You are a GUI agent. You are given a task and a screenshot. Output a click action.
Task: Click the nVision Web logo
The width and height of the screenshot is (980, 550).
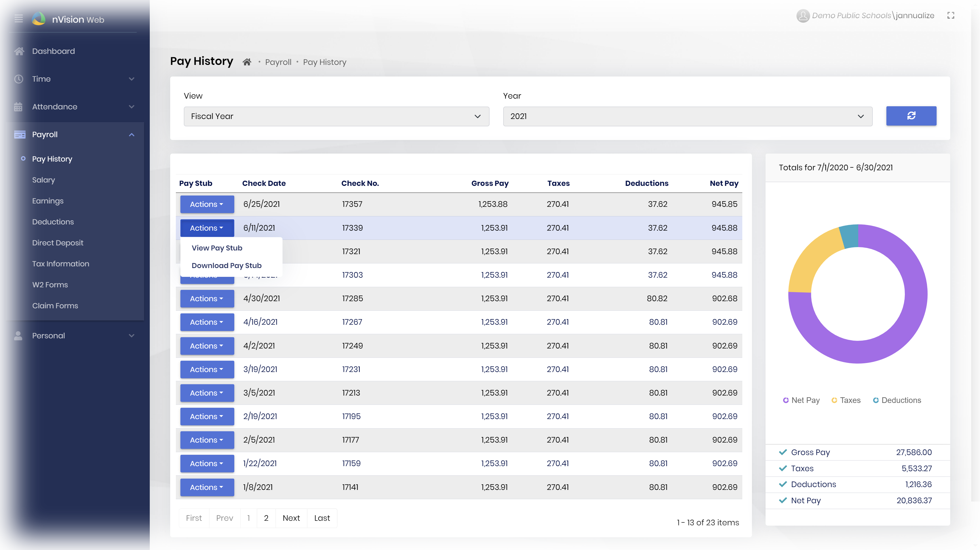click(x=39, y=19)
